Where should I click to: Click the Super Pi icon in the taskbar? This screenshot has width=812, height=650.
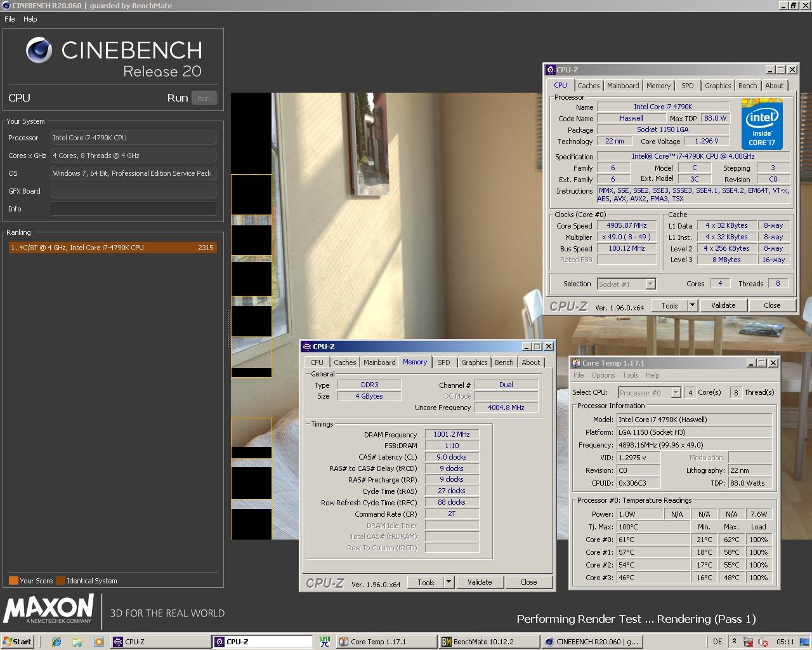[x=325, y=642]
